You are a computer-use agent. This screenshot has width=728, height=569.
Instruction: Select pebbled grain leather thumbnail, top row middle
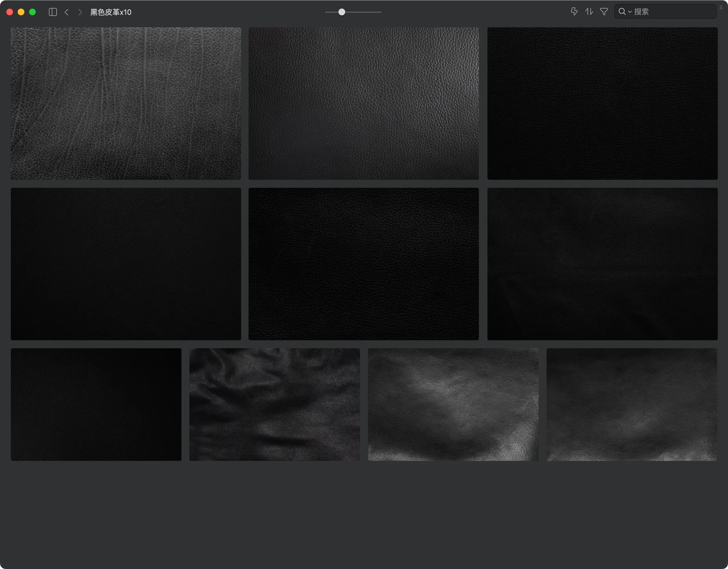click(x=363, y=103)
